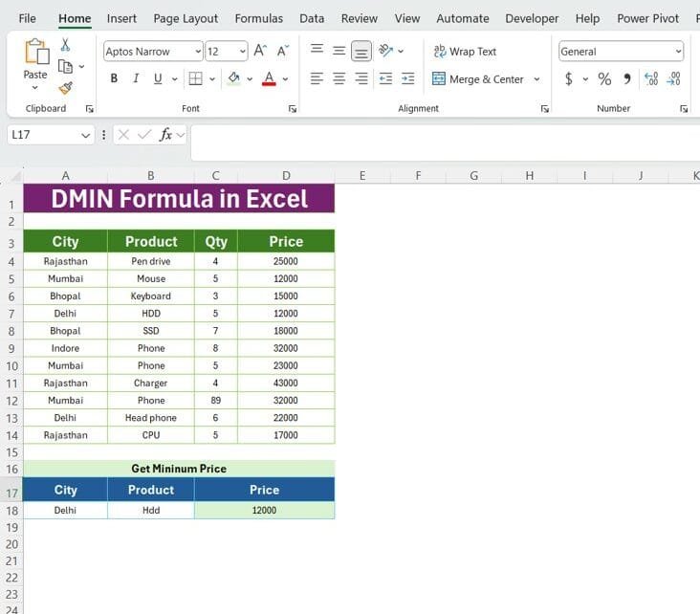The height and width of the screenshot is (614, 700).
Task: Increase font size with larger A
Action: click(260, 51)
